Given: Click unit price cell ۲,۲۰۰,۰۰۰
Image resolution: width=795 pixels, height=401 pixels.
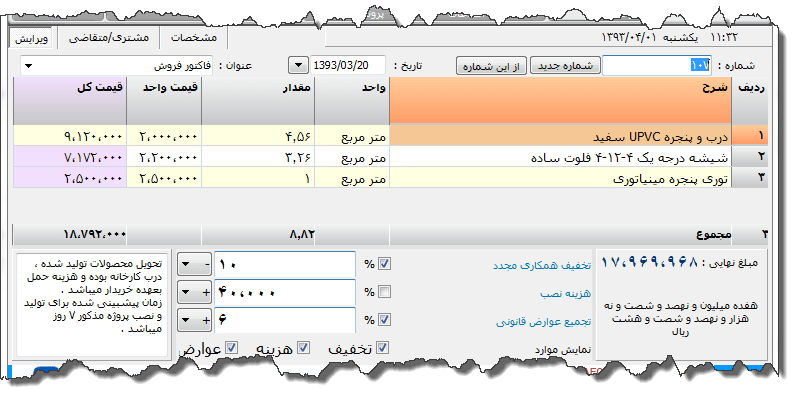Looking at the screenshot, I should (x=164, y=157).
